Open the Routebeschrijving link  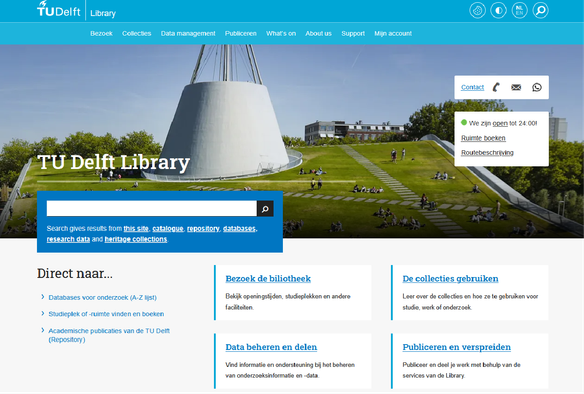click(x=487, y=153)
